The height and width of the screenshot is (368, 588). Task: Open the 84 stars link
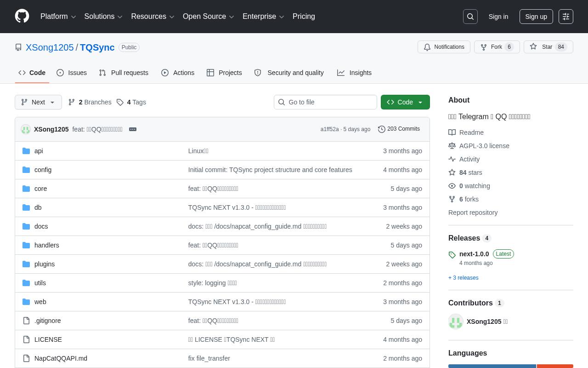[465, 172]
